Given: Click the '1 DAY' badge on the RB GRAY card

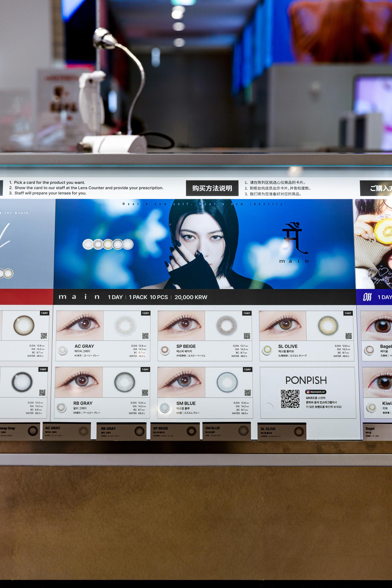Looking at the screenshot, I should click(145, 369).
